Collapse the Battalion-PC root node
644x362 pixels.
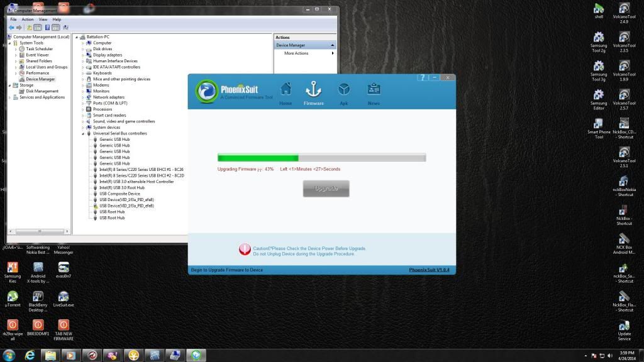(77, 37)
